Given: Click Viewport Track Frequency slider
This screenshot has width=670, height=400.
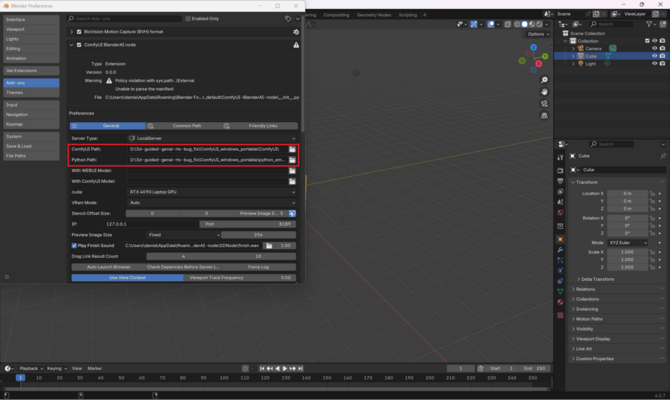Looking at the screenshot, I should pyautogui.click(x=240, y=278).
